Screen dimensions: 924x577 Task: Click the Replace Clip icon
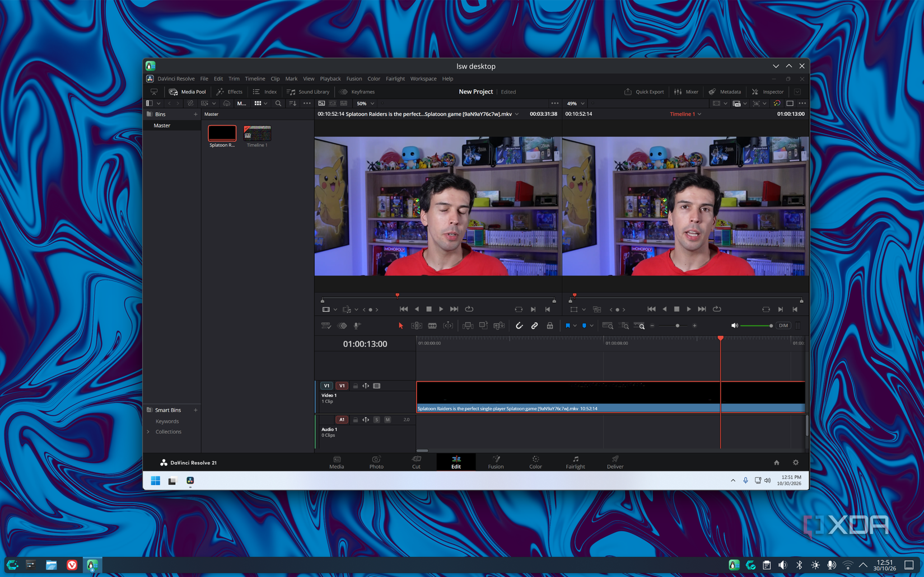[499, 326]
